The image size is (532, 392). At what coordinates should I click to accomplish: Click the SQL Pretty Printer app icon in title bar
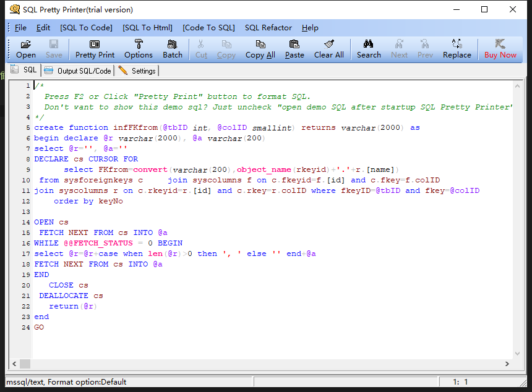[x=15, y=9]
